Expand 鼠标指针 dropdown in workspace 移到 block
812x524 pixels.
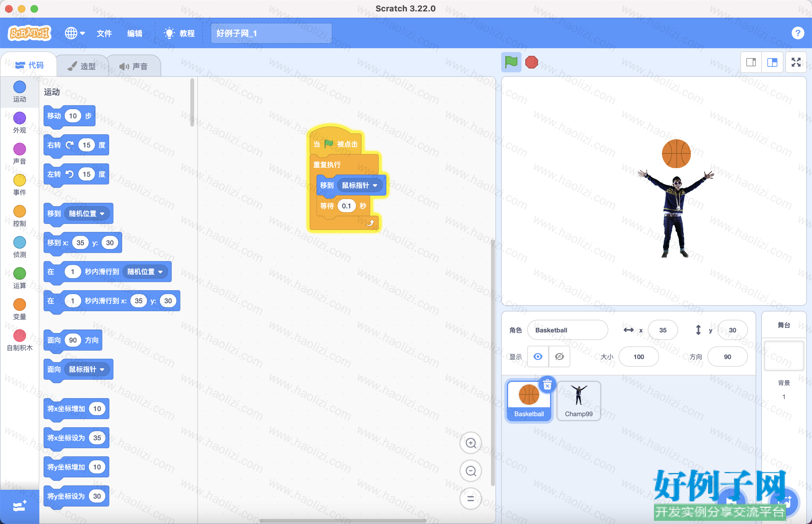360,186
